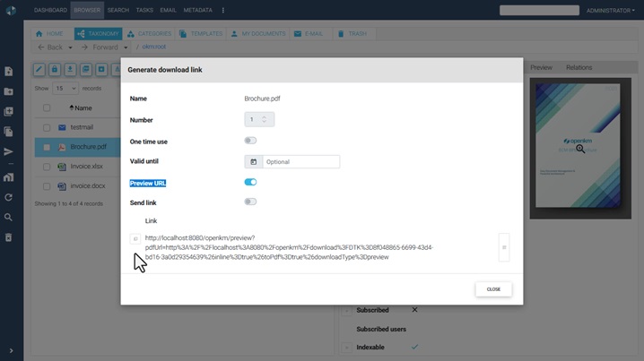Click the trash delete sidebar icon
Viewport: 644px width, 361px height.
tap(9, 237)
